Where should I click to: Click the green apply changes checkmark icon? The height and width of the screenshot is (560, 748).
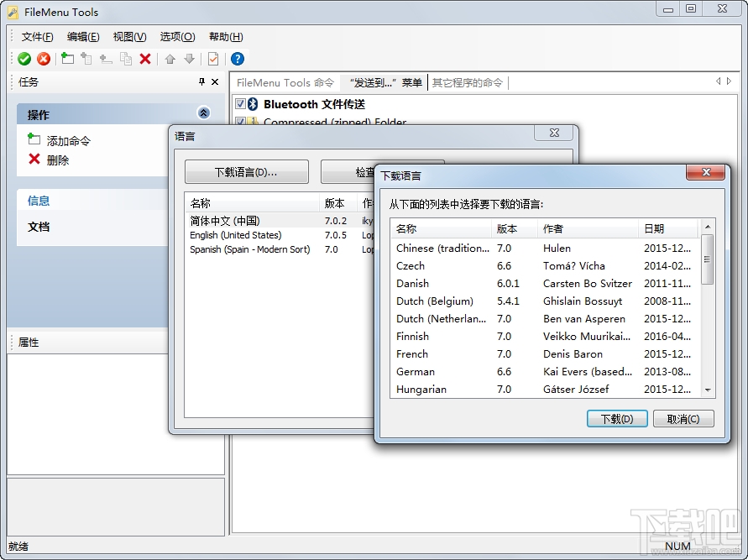[x=24, y=59]
